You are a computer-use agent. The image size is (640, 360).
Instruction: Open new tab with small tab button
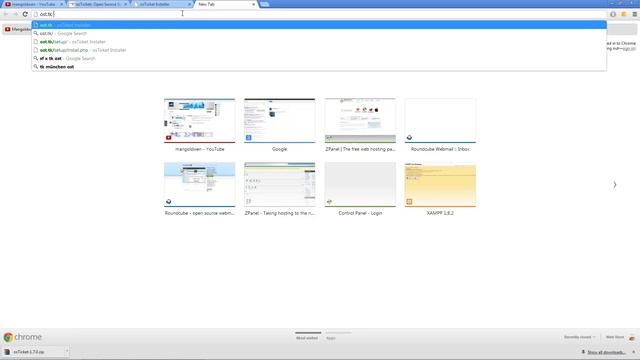click(x=264, y=4)
